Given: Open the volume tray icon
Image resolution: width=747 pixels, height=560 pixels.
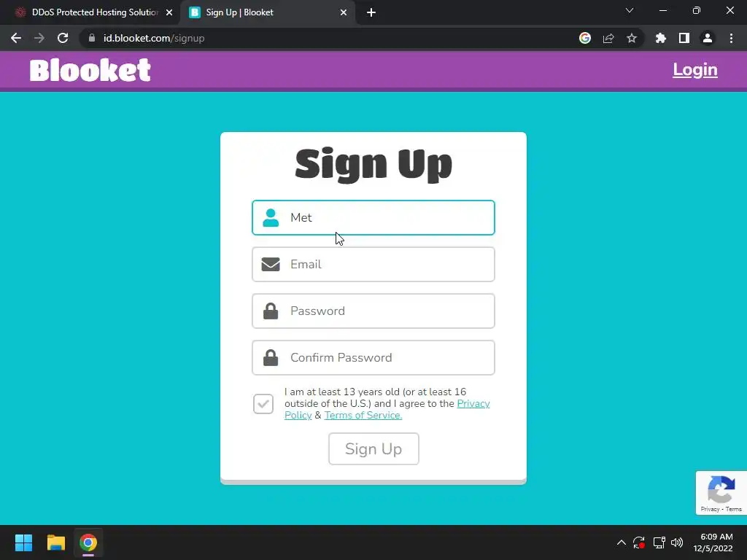Looking at the screenshot, I should tap(677, 542).
